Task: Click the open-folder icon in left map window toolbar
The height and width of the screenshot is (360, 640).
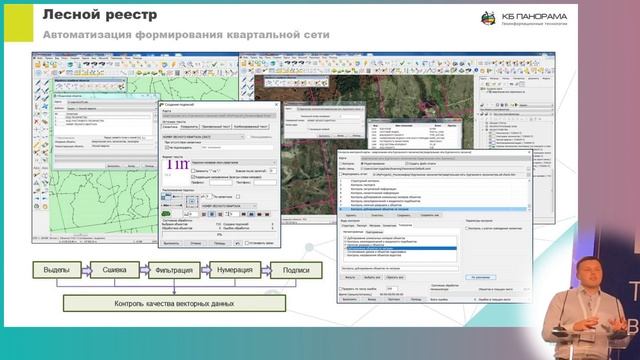Action: point(38,64)
